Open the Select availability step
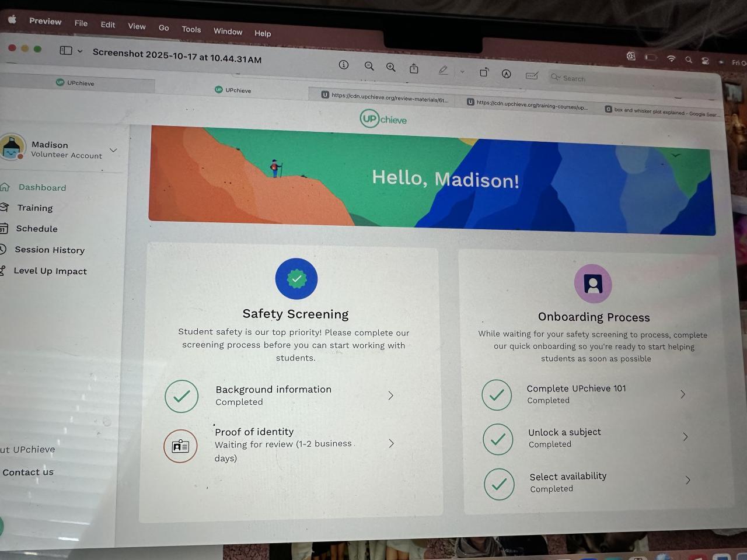 [x=589, y=482]
